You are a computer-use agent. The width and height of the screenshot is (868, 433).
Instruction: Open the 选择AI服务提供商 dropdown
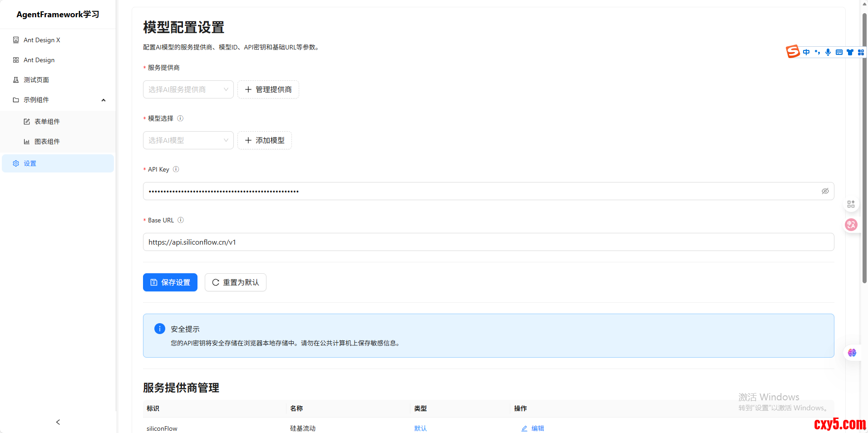pyautogui.click(x=188, y=89)
